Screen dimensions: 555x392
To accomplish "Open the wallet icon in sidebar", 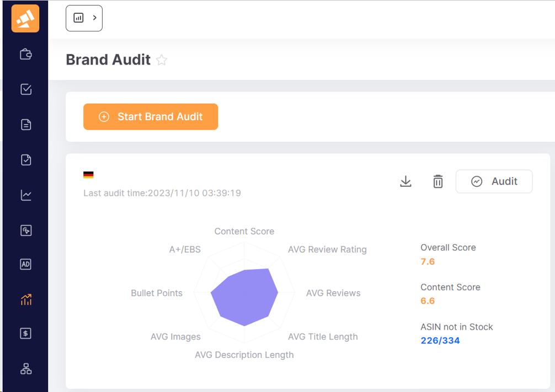I will tap(26, 54).
